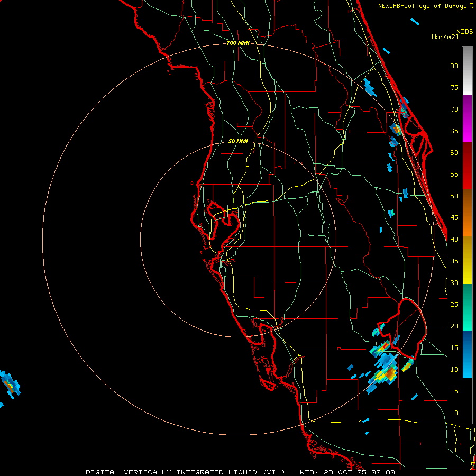This screenshot has height=476, width=476.
Task: Click the 40 value on the VIL scale
Action: coord(454,240)
